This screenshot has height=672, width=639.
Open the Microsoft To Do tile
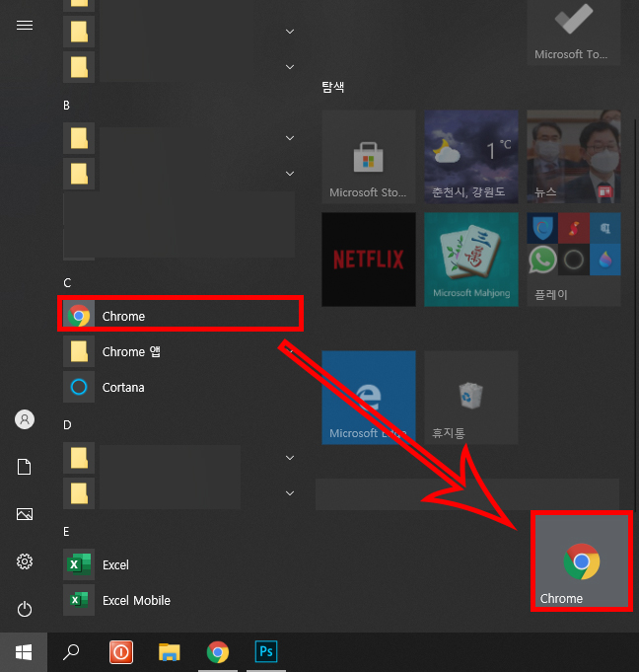[x=574, y=33]
